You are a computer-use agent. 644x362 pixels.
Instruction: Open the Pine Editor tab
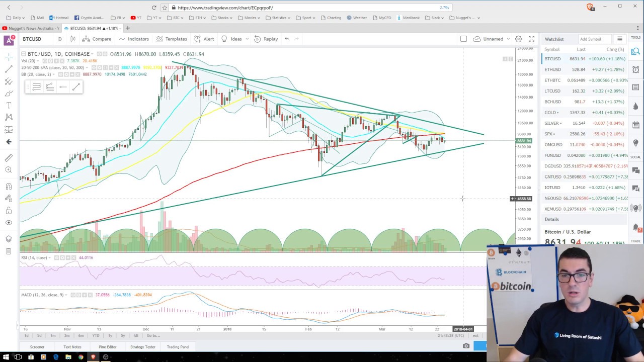pyautogui.click(x=107, y=347)
